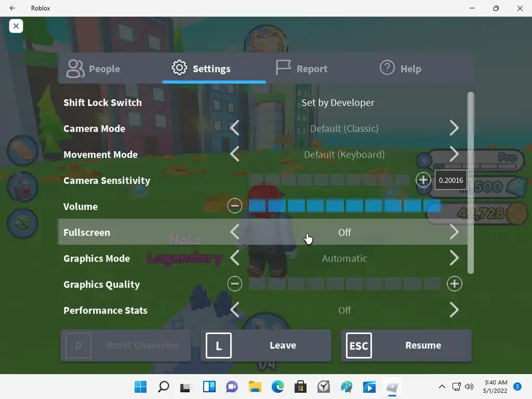The image size is (532, 399).
Task: Click the backpack game icon on left
Action: pyautogui.click(x=23, y=187)
